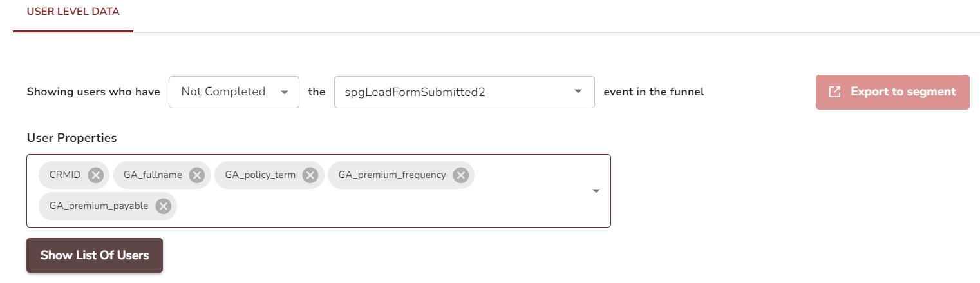Open the Not Completed dropdown

pyautogui.click(x=284, y=92)
